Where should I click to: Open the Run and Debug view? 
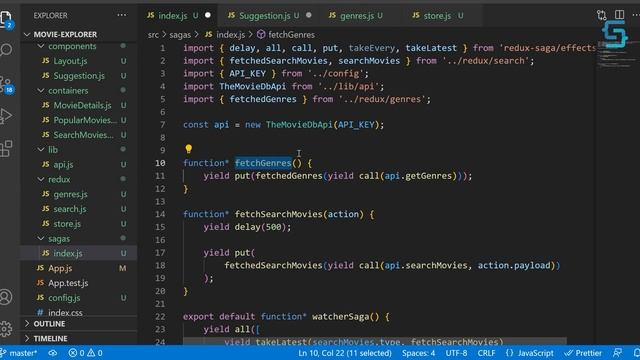[x=6, y=116]
